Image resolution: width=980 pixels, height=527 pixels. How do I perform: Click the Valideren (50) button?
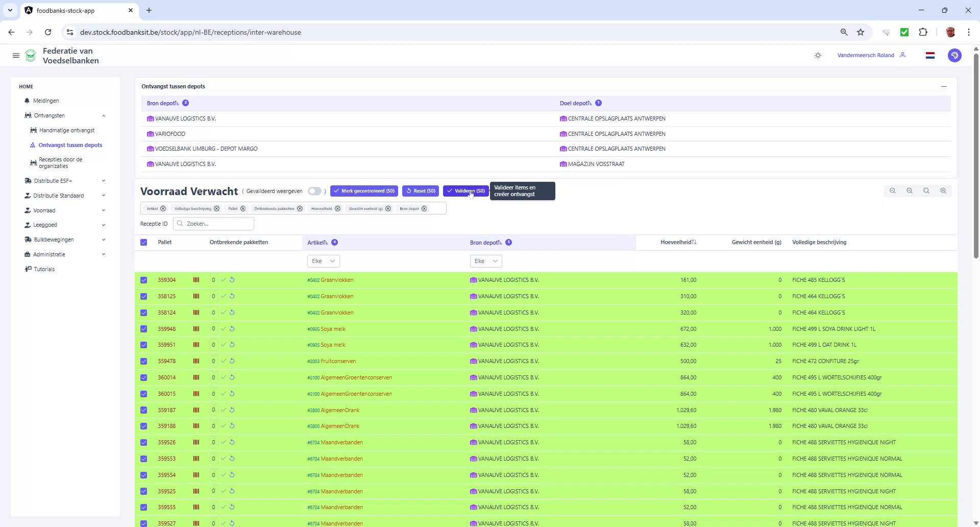[x=465, y=191]
